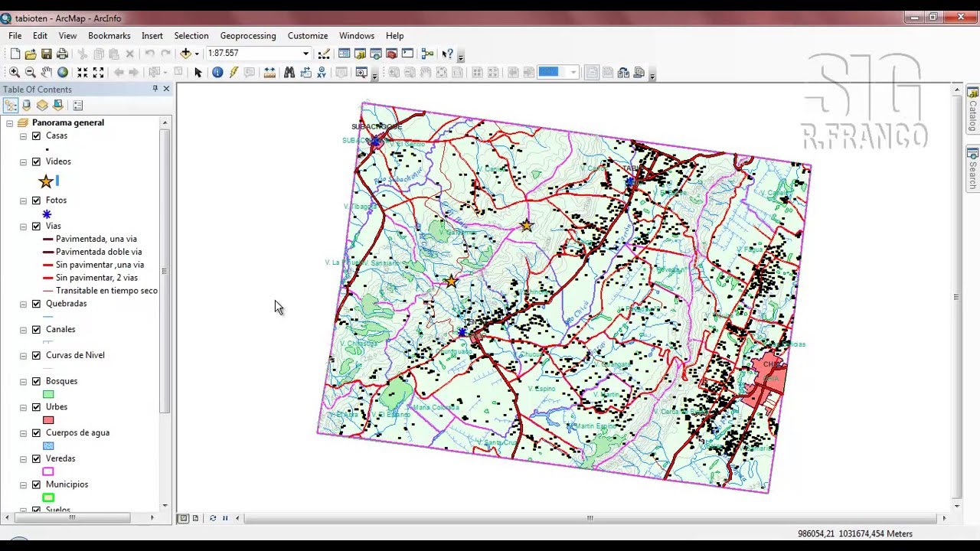Viewport: 980px width, 551px height.
Task: Click the Urbes pink symbol swatch
Action: pyautogui.click(x=48, y=420)
